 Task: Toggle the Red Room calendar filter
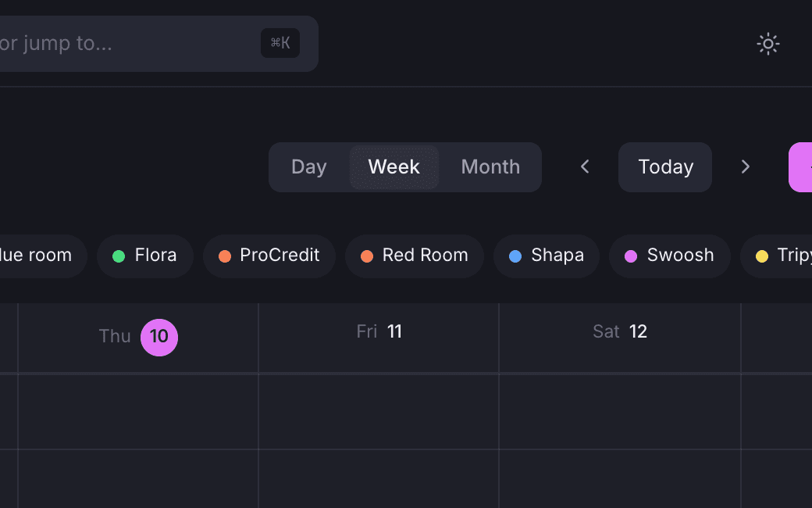(x=415, y=256)
